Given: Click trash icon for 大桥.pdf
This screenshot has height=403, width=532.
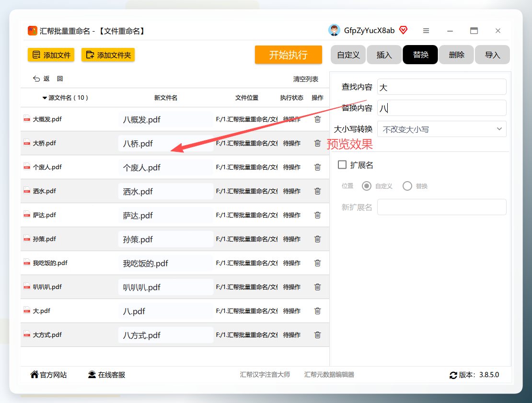Looking at the screenshot, I should pyautogui.click(x=318, y=143).
